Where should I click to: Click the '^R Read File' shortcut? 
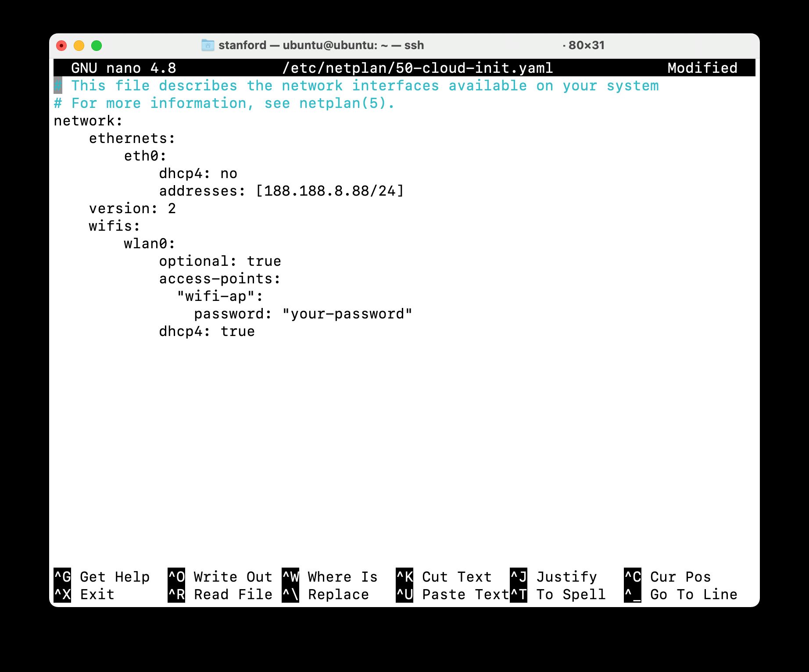(220, 594)
